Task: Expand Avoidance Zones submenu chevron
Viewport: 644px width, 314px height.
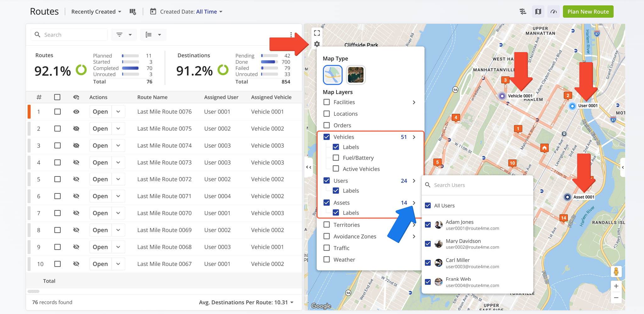Action: pos(414,236)
